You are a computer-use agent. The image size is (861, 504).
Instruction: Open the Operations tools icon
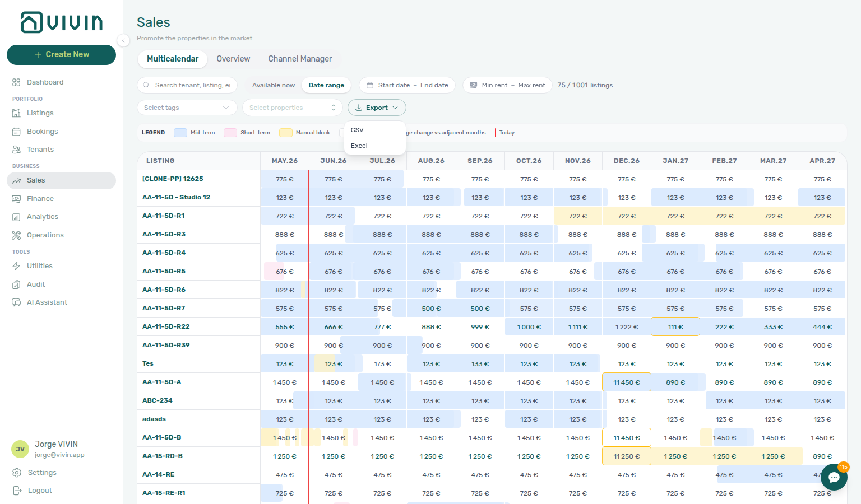pos(16,235)
